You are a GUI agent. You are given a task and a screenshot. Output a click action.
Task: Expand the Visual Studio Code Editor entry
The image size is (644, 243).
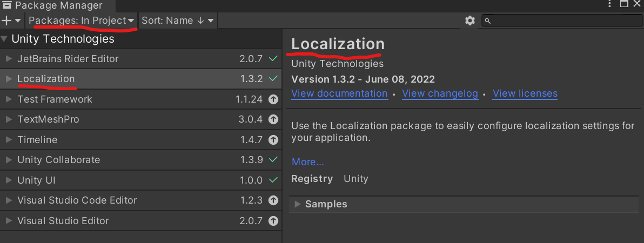coord(9,200)
